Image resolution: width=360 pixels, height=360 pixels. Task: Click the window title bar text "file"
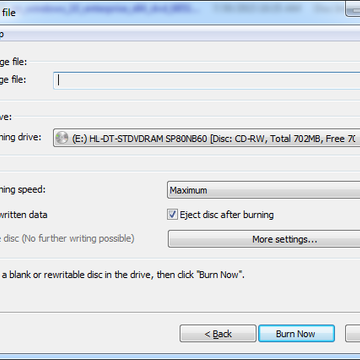click(9, 13)
